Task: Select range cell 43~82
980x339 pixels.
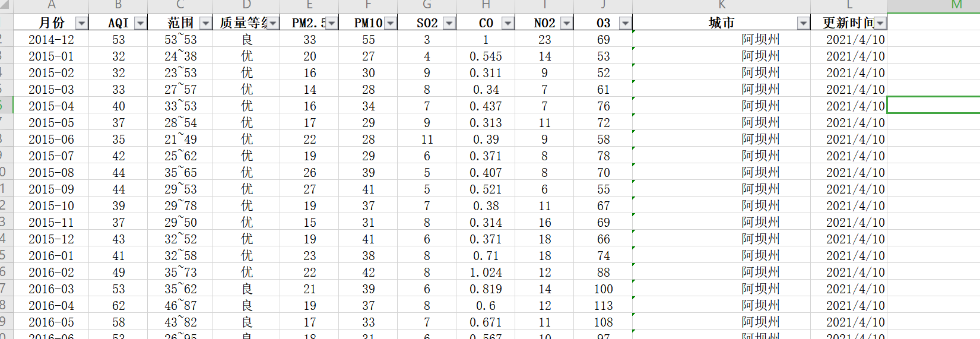Action: coord(180,322)
